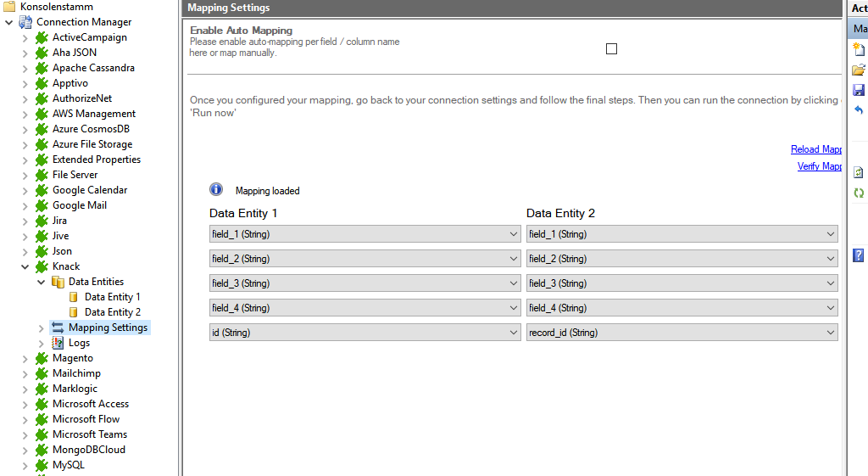Click the Knack connection puzzle icon
868x476 pixels.
(x=42, y=266)
